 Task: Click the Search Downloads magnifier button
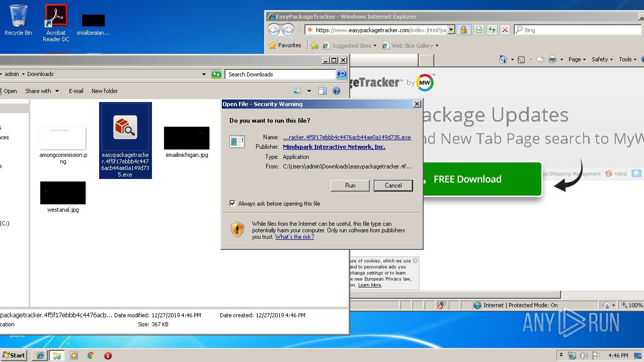341,74
